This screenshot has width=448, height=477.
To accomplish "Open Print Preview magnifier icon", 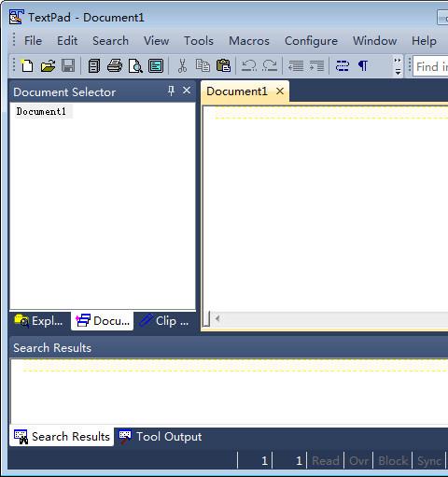I will 135,66.
